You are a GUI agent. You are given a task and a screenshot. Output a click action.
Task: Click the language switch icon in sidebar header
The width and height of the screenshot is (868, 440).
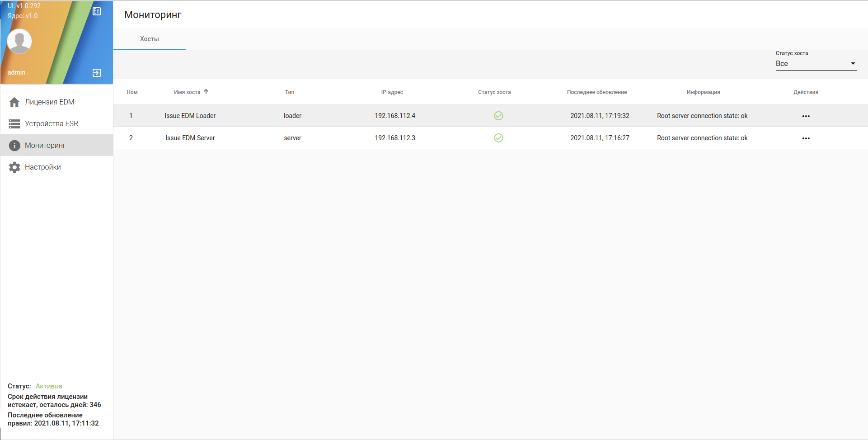click(x=97, y=11)
